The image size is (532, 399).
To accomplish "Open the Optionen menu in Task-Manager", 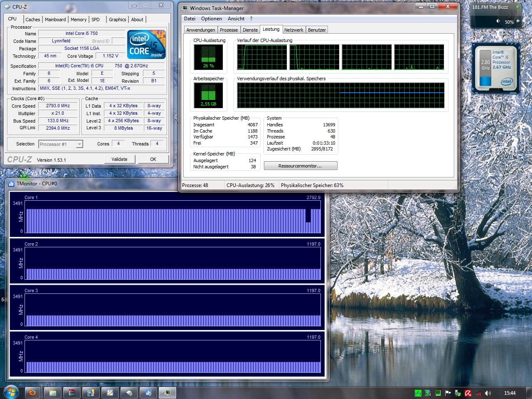I will [x=212, y=19].
